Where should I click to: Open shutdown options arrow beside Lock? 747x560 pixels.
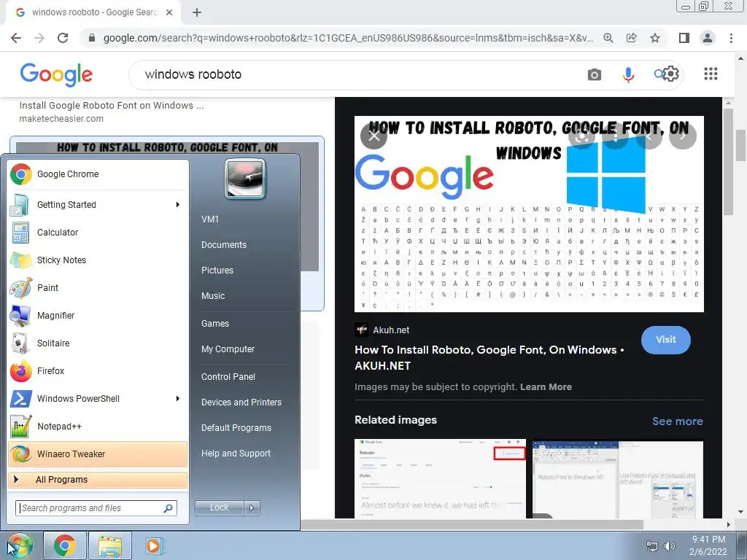pos(252,508)
